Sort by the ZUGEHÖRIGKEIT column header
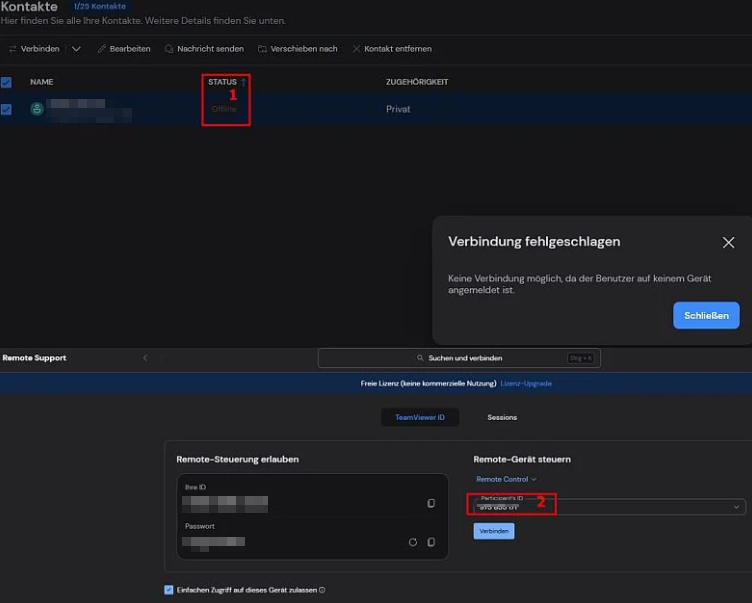 click(x=417, y=82)
